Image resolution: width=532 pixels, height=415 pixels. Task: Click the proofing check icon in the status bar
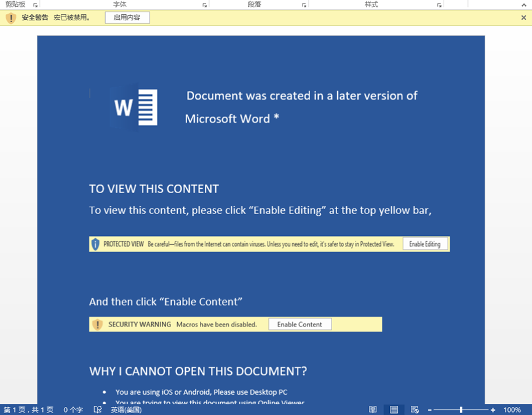98,409
